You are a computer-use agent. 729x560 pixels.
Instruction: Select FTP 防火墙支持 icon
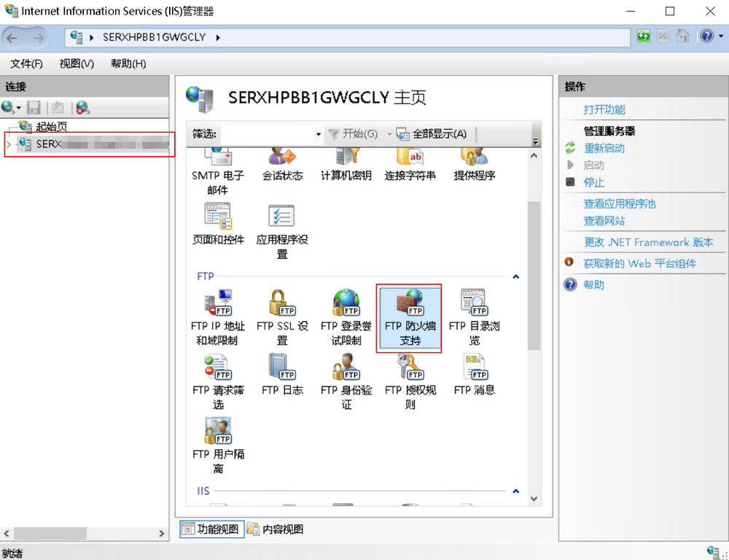click(x=410, y=318)
